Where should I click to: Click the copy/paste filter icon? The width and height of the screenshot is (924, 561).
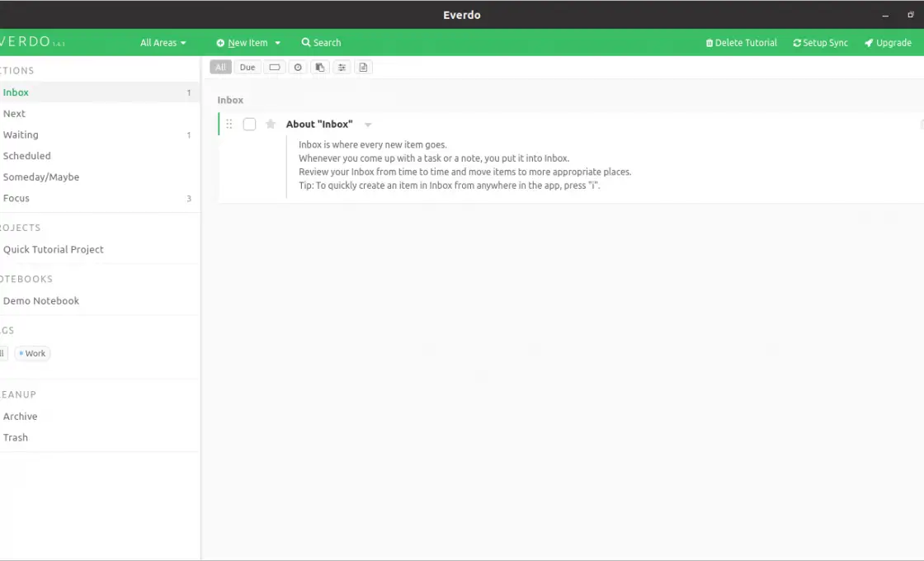pyautogui.click(x=319, y=67)
